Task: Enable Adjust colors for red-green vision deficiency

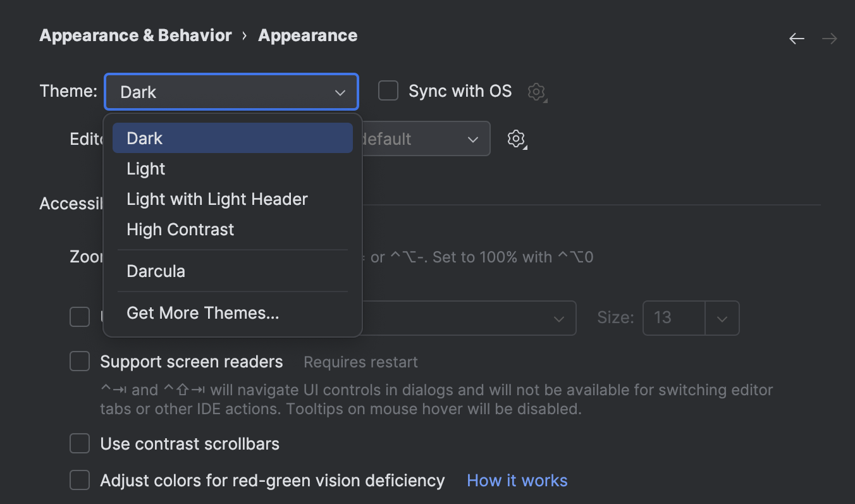Action: pos(79,480)
